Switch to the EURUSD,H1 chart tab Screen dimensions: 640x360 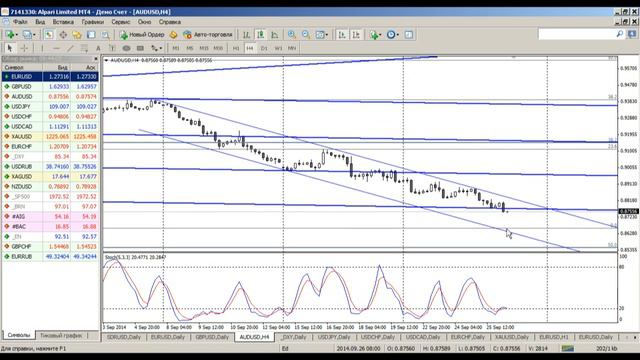(553, 337)
